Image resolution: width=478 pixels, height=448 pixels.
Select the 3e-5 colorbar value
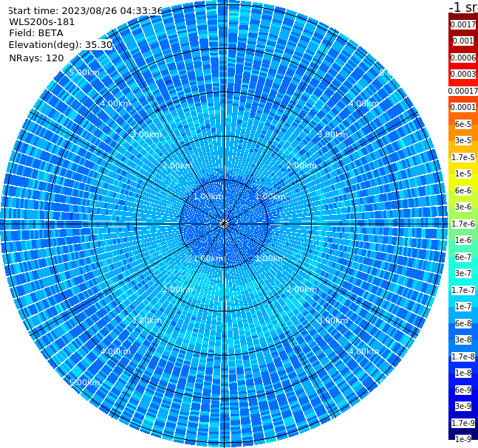coord(463,140)
